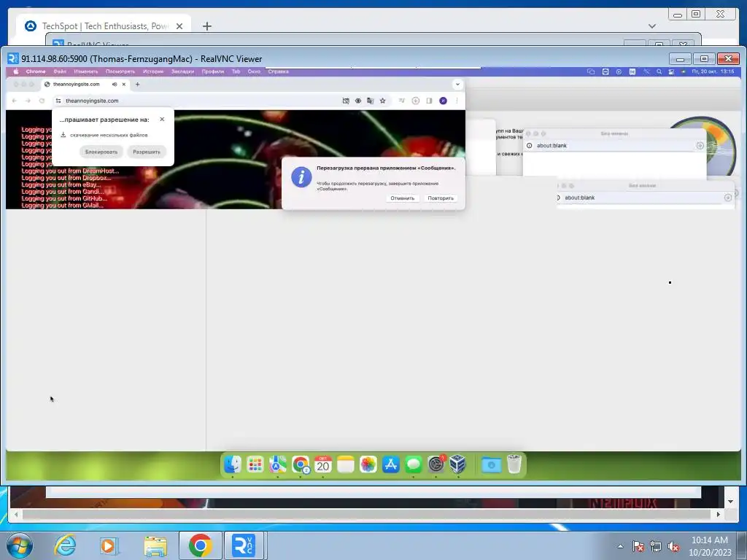
Task: Open the Окно menu
Action: click(x=254, y=71)
